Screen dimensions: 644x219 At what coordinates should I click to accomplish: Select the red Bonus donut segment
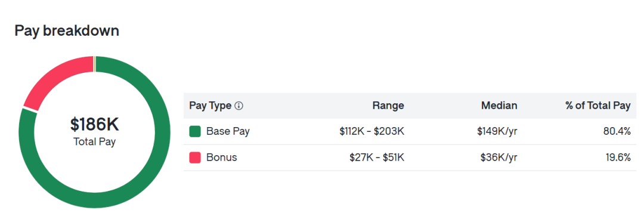(54, 77)
